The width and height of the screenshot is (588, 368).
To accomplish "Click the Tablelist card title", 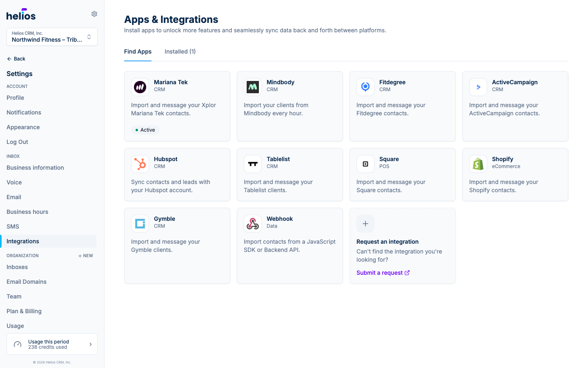I will 278,159.
